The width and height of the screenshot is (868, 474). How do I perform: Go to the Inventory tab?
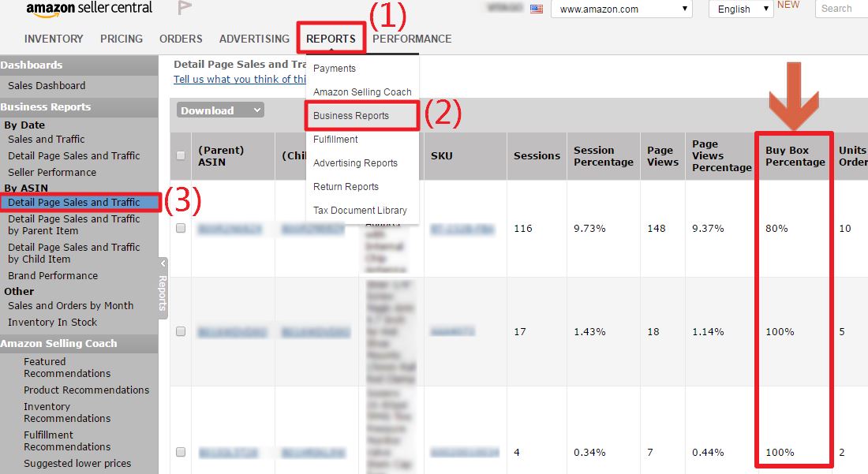coord(54,39)
